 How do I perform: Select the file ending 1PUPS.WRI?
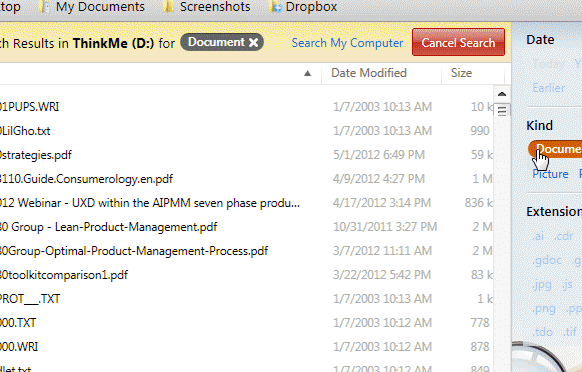(x=29, y=107)
